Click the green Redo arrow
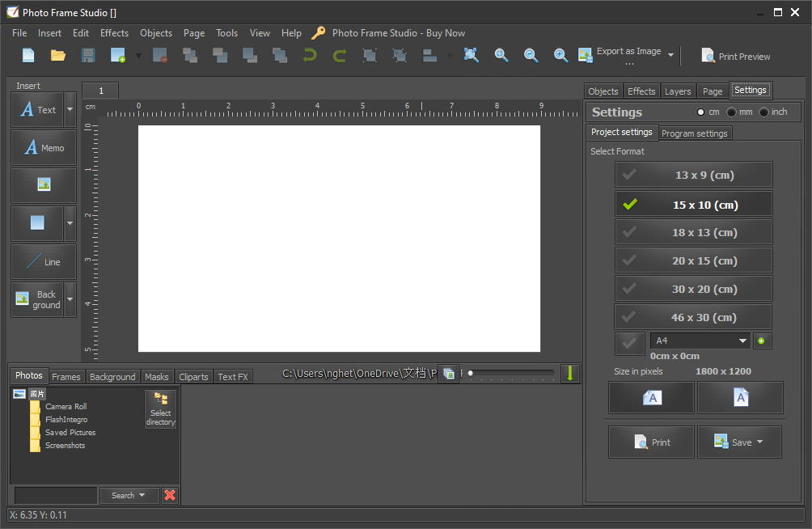812x529 pixels. pos(340,55)
